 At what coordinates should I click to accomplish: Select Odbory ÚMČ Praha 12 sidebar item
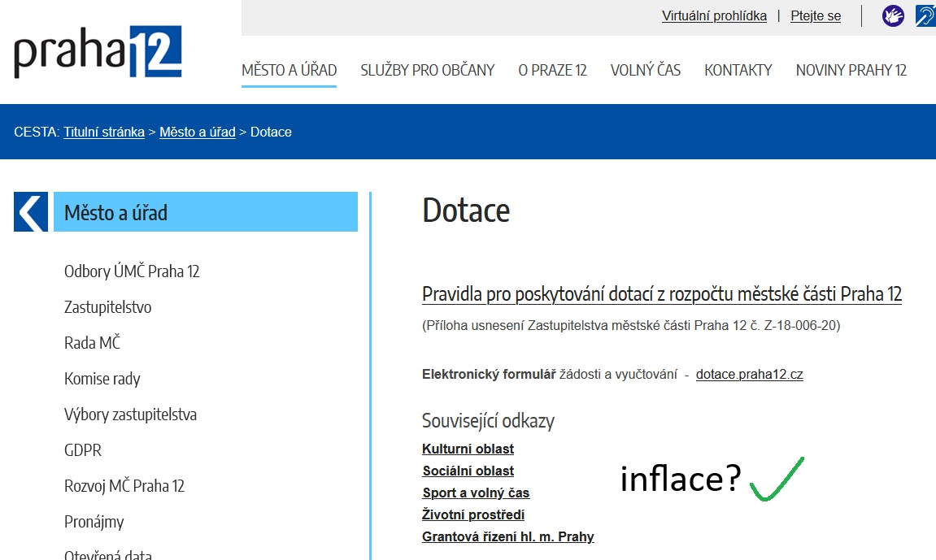(x=132, y=271)
